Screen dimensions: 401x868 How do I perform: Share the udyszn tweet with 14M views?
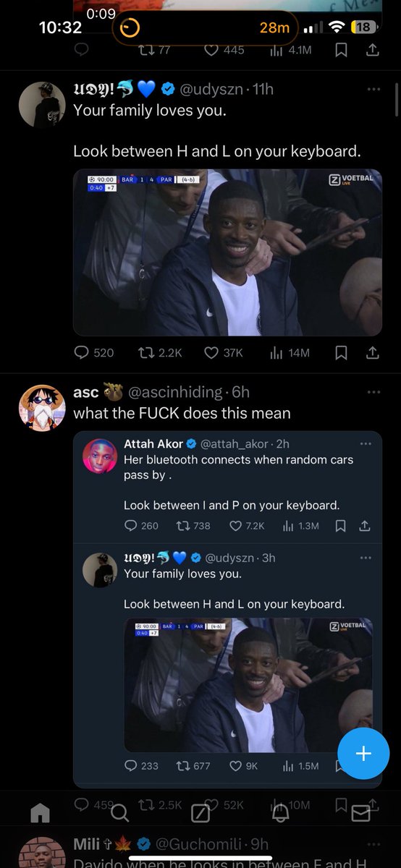click(373, 353)
